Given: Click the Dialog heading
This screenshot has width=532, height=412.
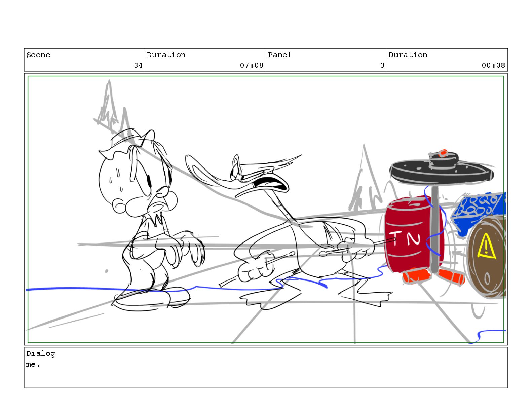Looking at the screenshot, I should tap(41, 353).
